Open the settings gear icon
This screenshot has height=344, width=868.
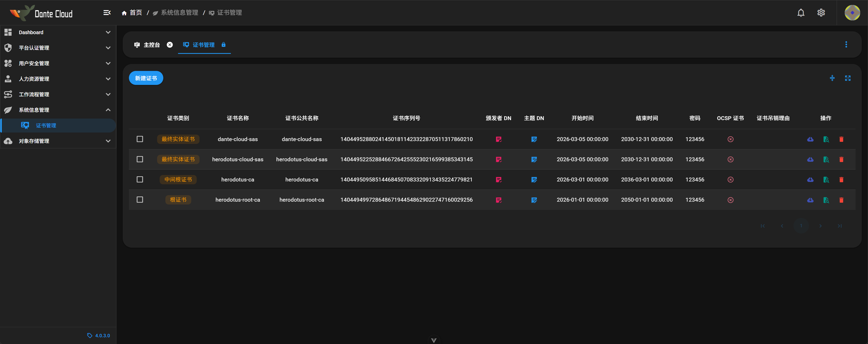[x=821, y=13]
